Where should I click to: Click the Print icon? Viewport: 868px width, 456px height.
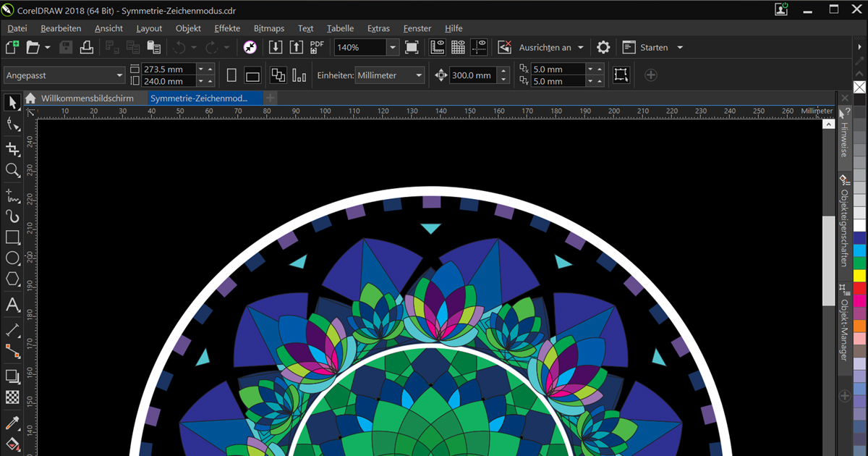(87, 47)
